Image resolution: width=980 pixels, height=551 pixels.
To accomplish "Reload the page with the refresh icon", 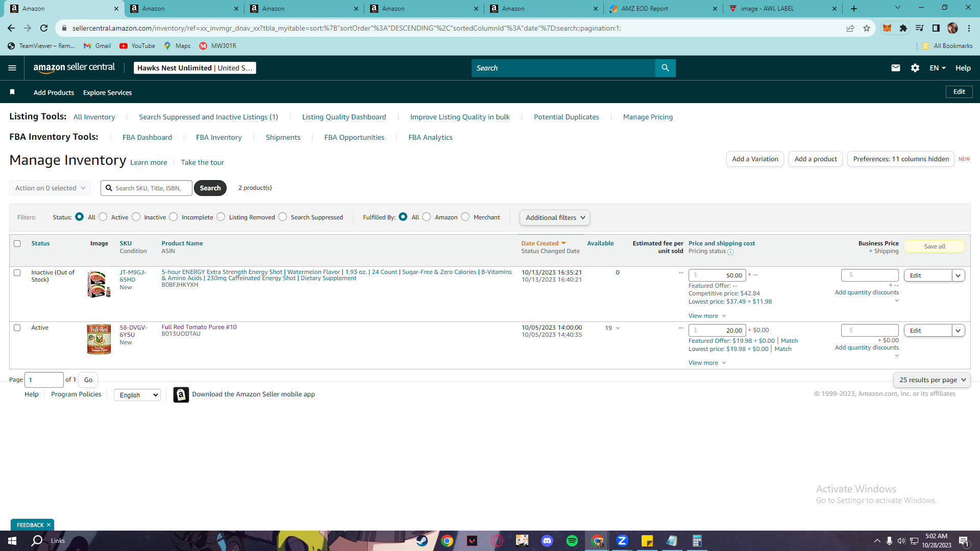I will click(44, 28).
